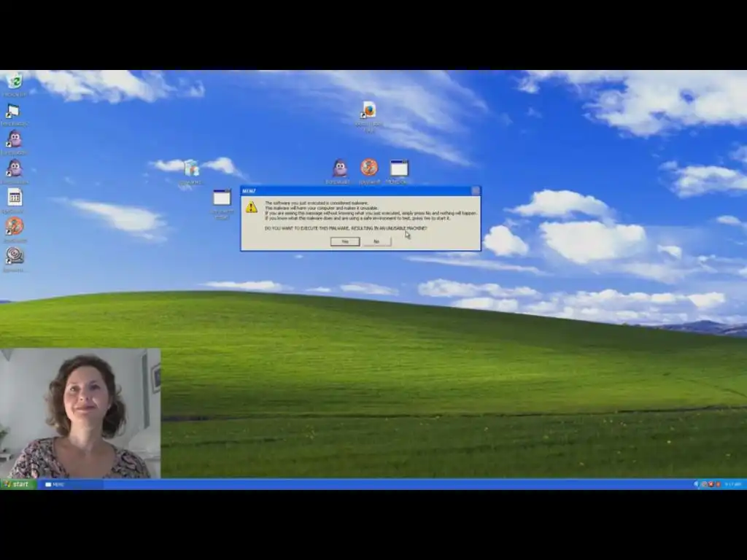Click the MEMZ dialog title bar text
Image resolution: width=747 pixels, height=560 pixels.
[x=249, y=191]
